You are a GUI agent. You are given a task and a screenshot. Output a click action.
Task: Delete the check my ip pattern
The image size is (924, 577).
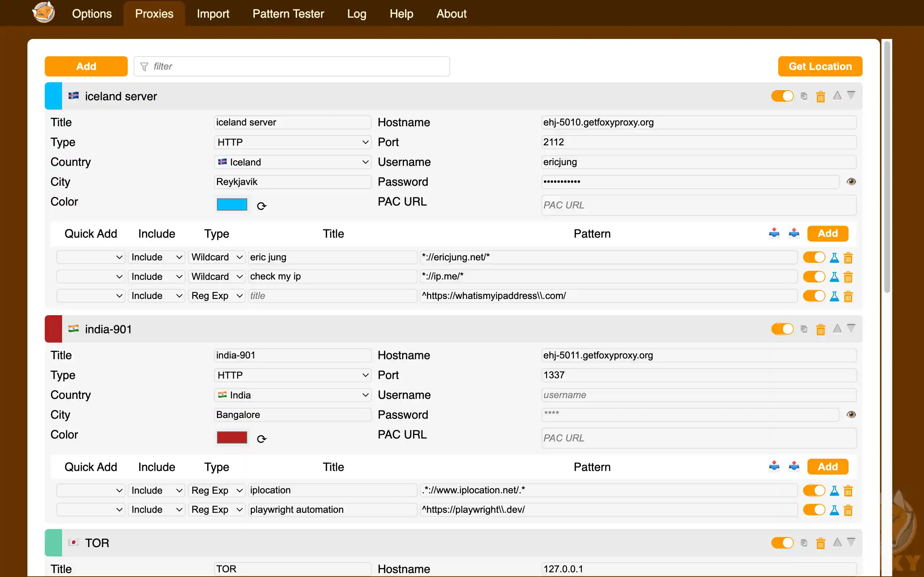pyautogui.click(x=848, y=277)
